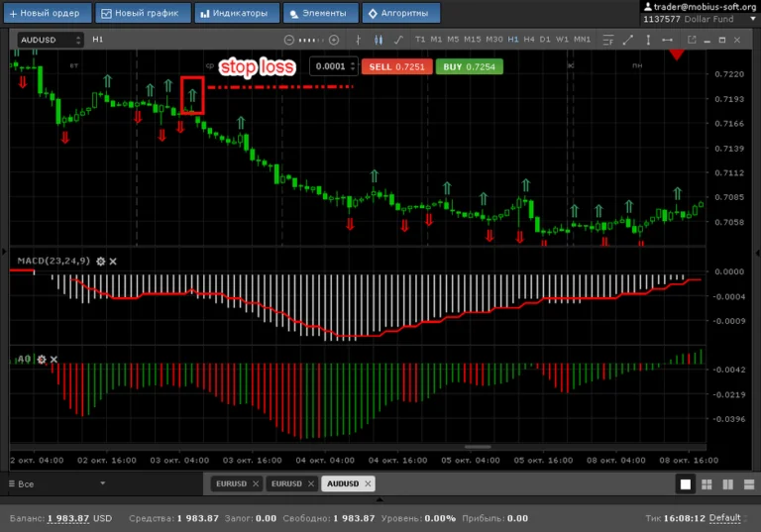Open the Все filter dropdown
761x532 pixels.
tap(57, 483)
